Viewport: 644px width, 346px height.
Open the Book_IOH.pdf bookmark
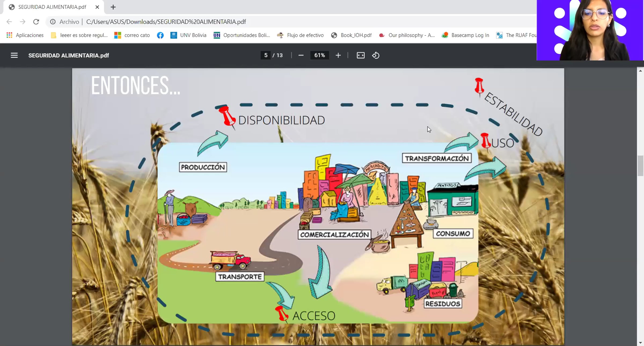coord(352,35)
